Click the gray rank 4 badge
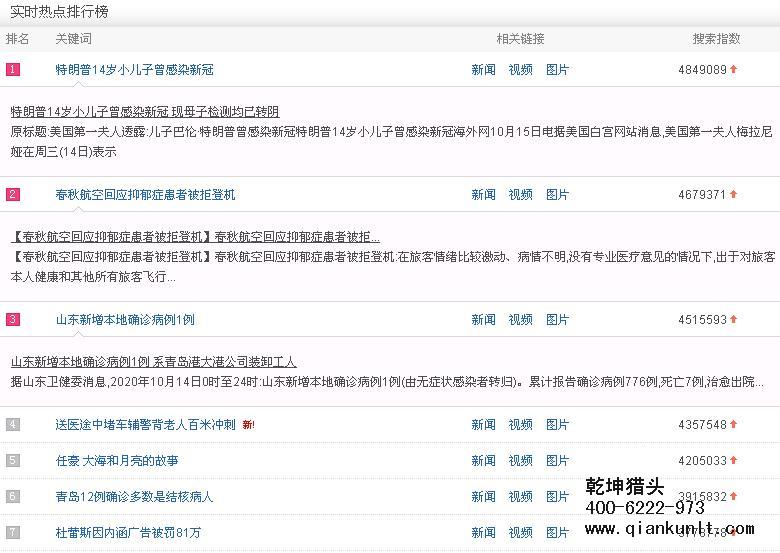Viewport: 780px width, 553px height. tap(13, 425)
